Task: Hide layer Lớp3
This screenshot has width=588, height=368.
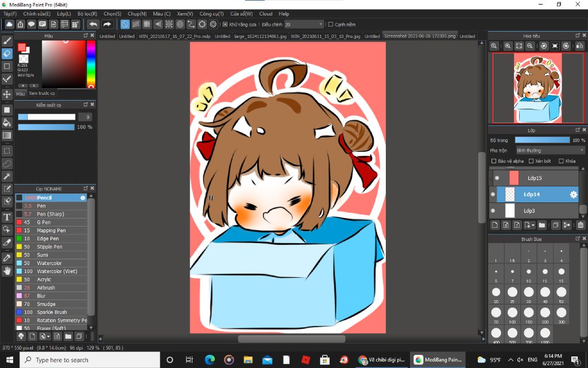Action: 493,210
